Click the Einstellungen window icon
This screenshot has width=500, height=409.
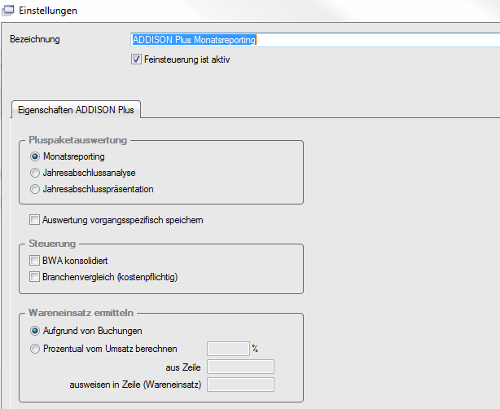pos(8,11)
